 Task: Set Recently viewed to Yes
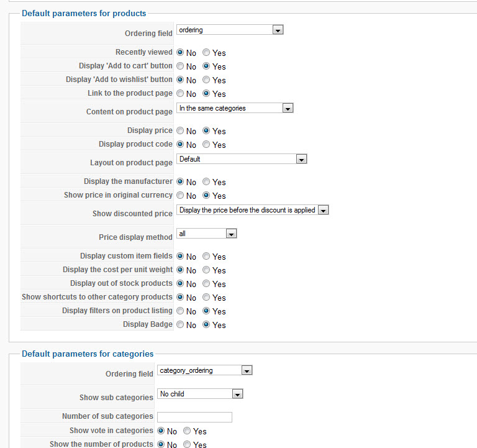click(206, 53)
